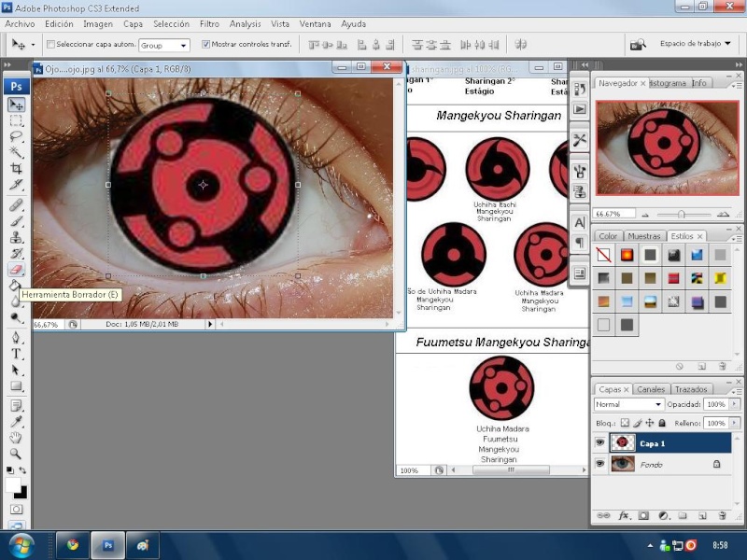Select the Type tool
The width and height of the screenshot is (747, 560).
(x=17, y=354)
